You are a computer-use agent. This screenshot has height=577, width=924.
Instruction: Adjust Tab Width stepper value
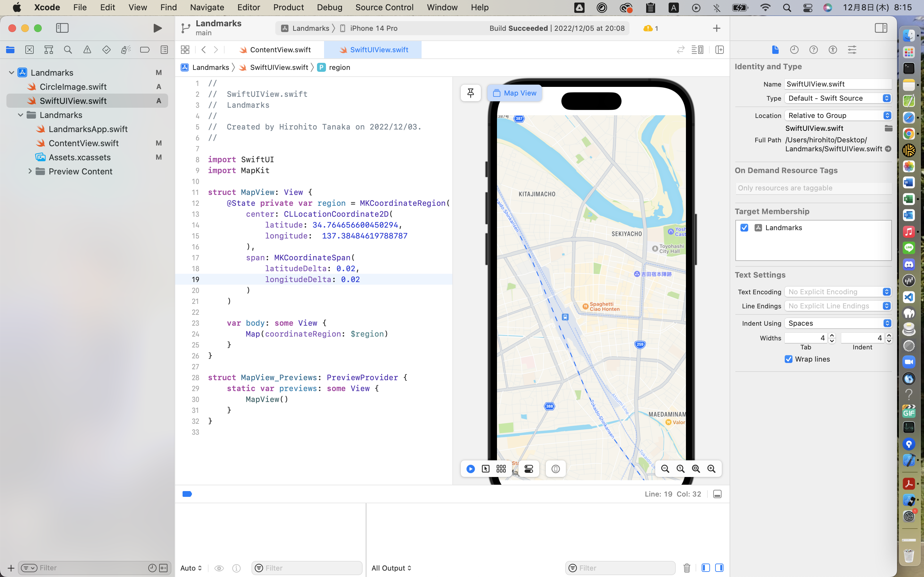(x=831, y=338)
